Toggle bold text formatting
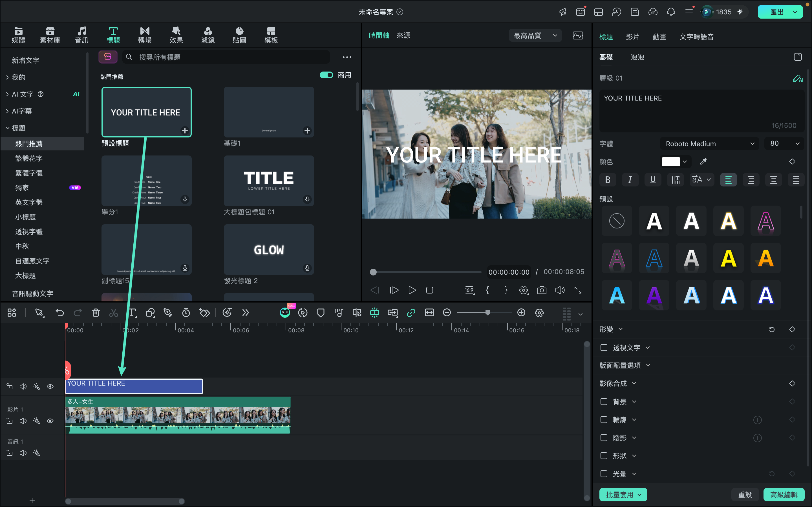 coord(608,180)
